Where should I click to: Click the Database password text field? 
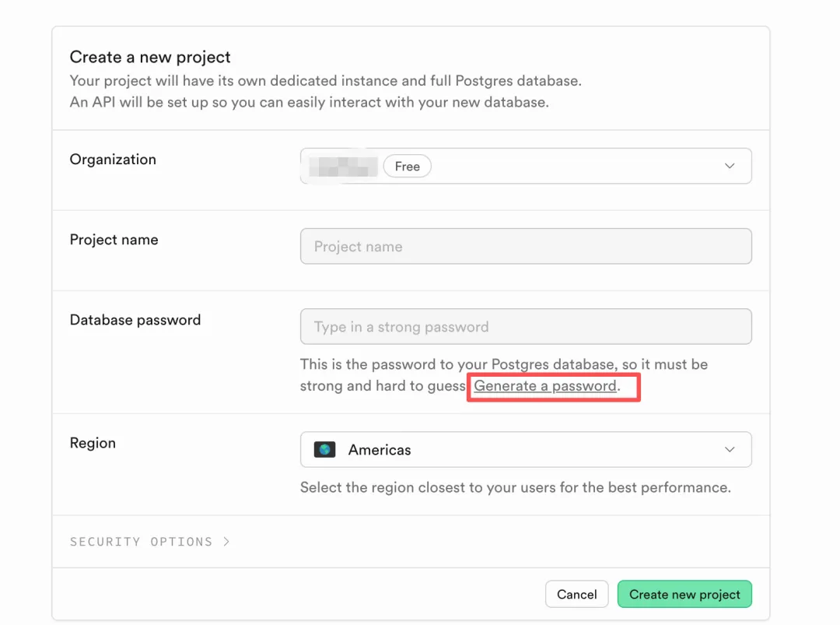[525, 327]
